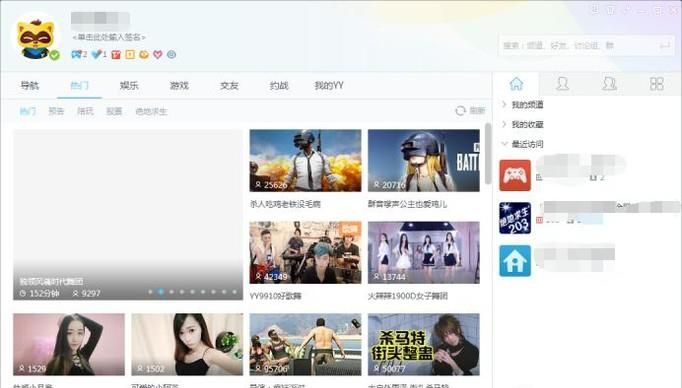The image size is (682, 388).
Task: Change online status via green check badge
Action: pyautogui.click(x=54, y=55)
